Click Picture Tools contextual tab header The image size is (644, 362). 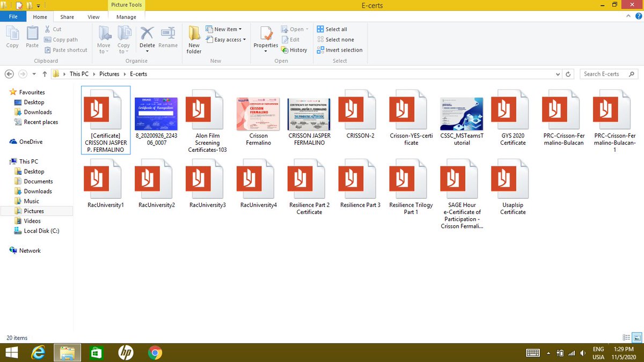tap(126, 5)
